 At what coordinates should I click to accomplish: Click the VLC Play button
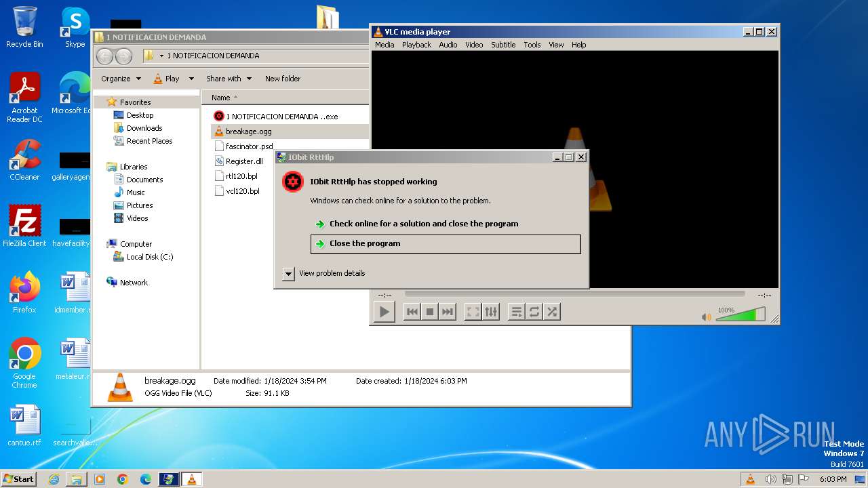coord(384,312)
